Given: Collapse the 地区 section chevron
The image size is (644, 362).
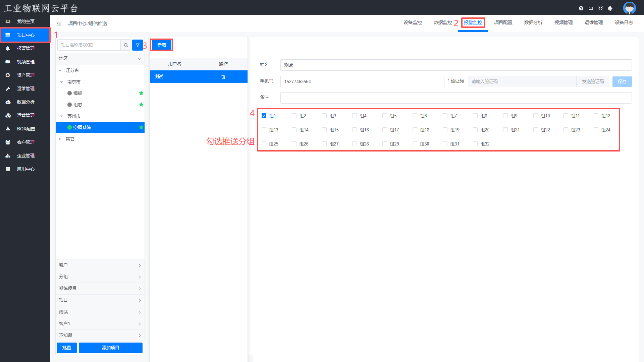Looking at the screenshot, I should (x=140, y=59).
